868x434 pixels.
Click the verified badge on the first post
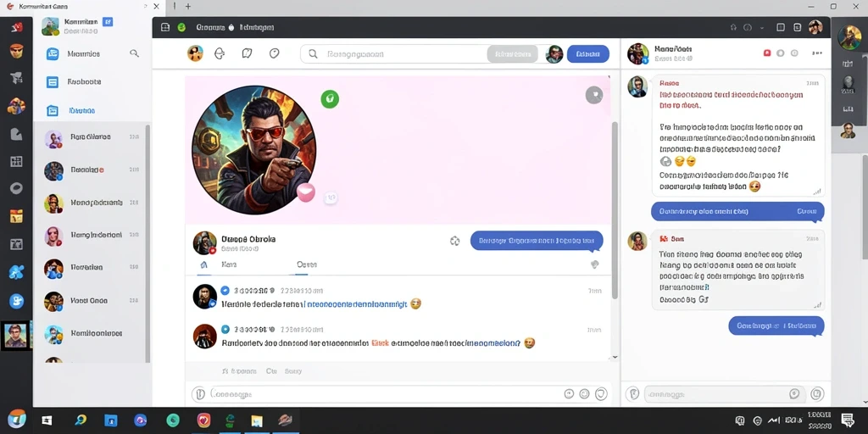point(225,291)
